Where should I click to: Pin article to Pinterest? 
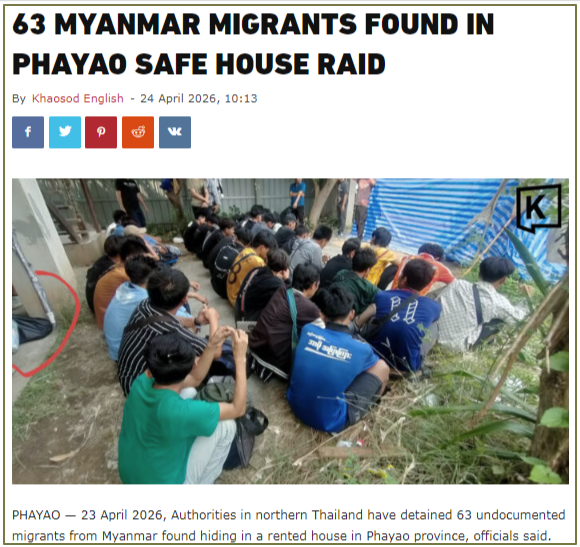(x=101, y=132)
